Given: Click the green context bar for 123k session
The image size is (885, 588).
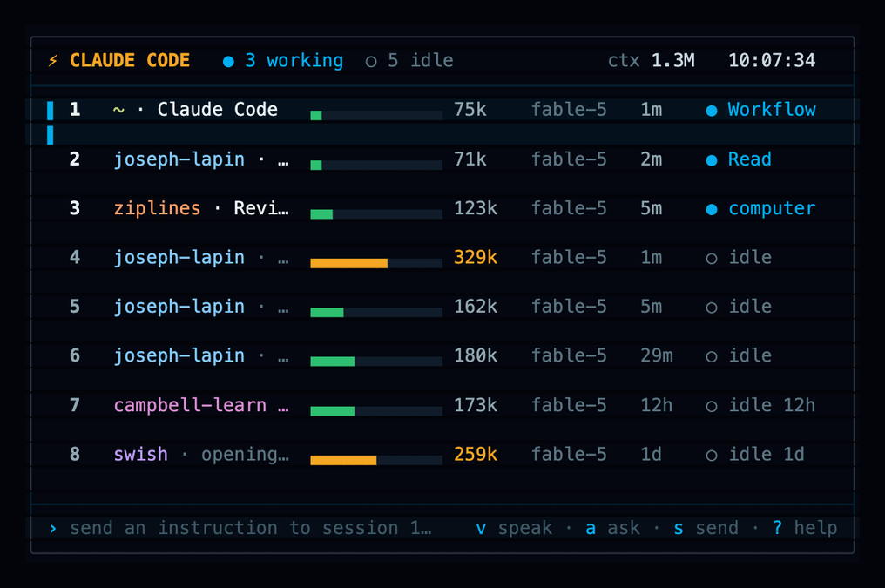Looking at the screenshot, I should 376,214.
